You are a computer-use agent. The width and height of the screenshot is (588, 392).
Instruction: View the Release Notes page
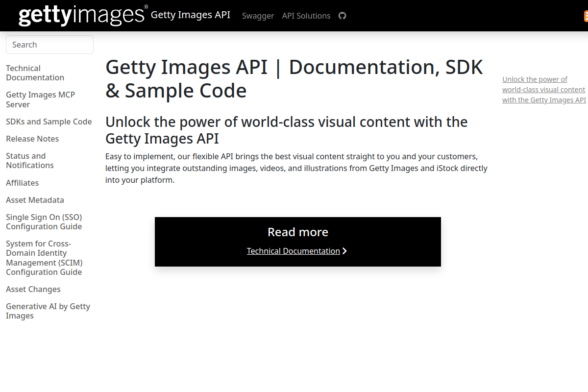[x=32, y=139]
